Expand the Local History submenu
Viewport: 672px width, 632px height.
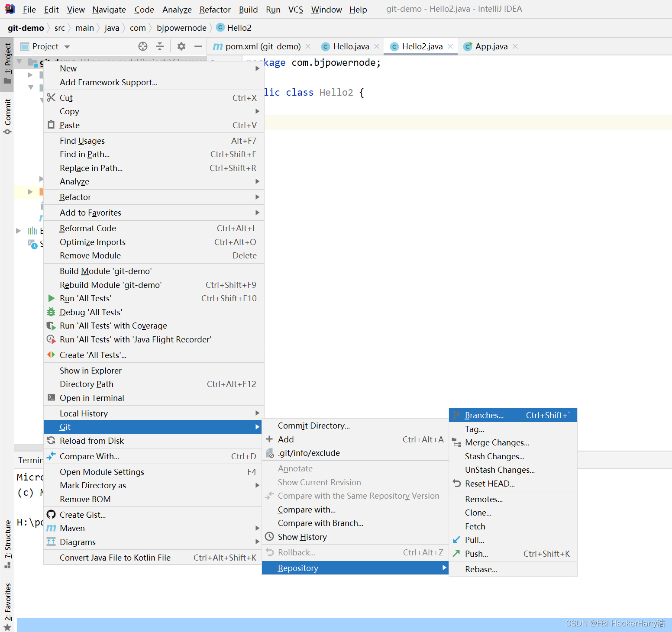(258, 413)
